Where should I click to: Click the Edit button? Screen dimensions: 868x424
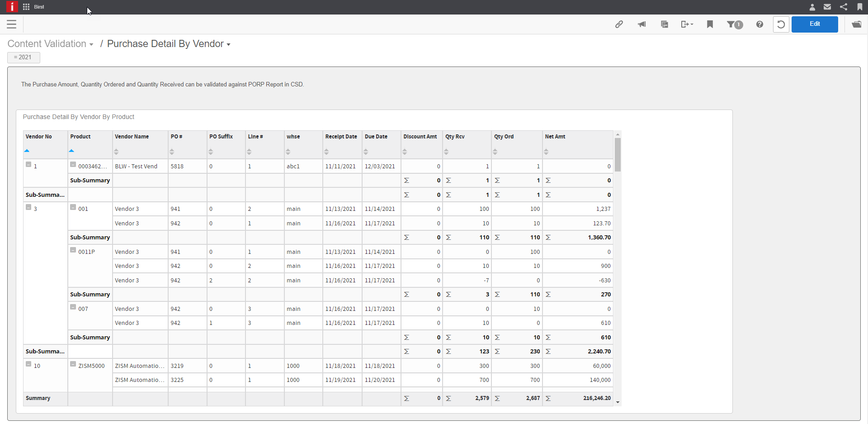[x=814, y=24]
